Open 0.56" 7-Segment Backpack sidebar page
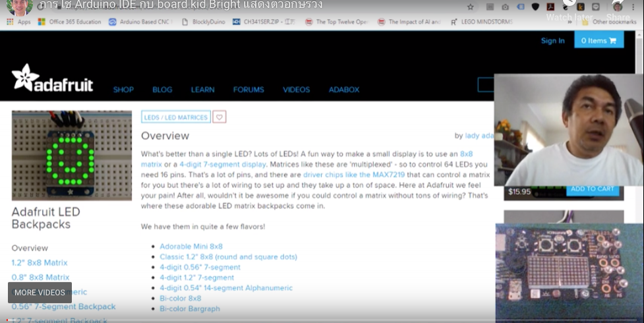 (64, 307)
